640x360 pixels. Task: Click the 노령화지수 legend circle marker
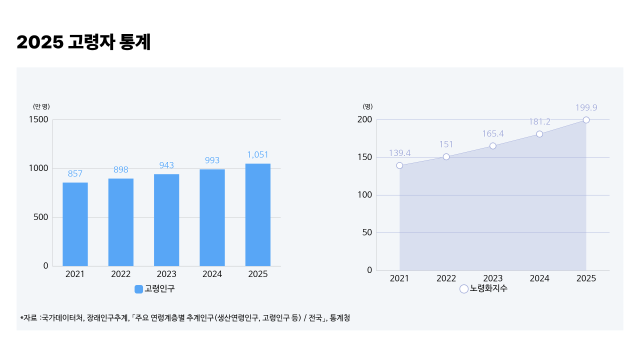(x=464, y=289)
